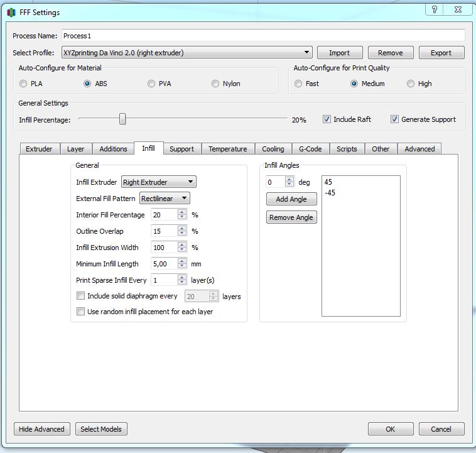Disable the Include Raft checkbox
The height and width of the screenshot is (453, 476).
click(327, 119)
